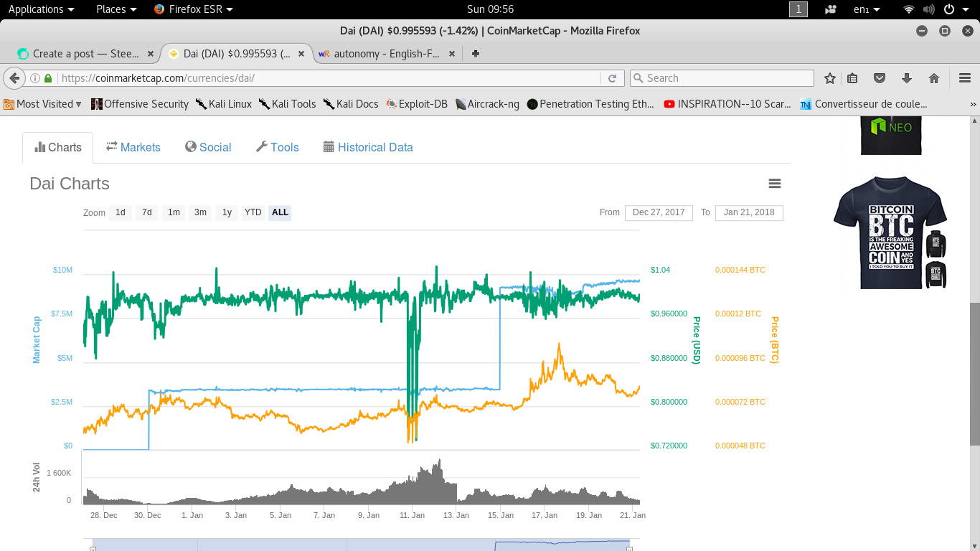
Task: Open the Applications menu
Action: click(x=41, y=9)
